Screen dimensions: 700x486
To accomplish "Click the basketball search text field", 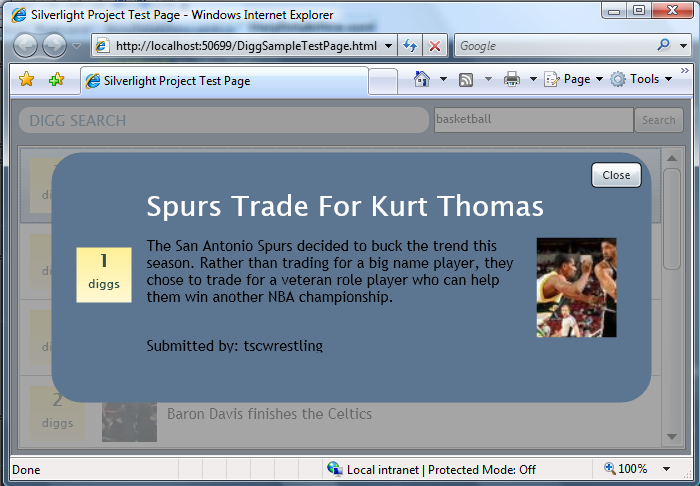I will click(x=534, y=120).
